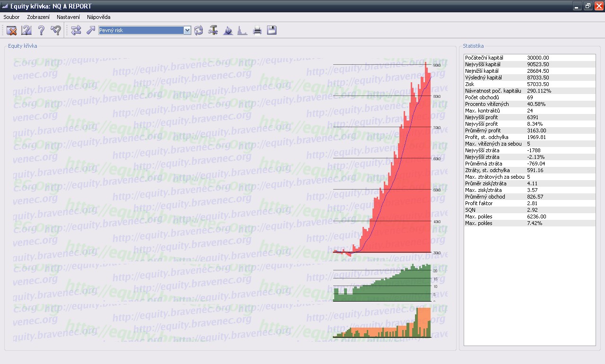Select the Návratnost poč. kapitálu label
Viewport: 605px width, 364px height.
(x=493, y=91)
